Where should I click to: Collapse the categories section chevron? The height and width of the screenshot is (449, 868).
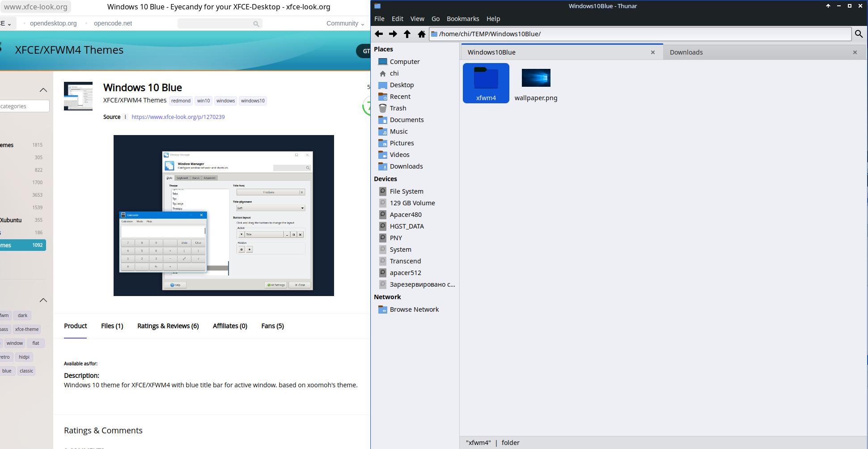point(43,90)
